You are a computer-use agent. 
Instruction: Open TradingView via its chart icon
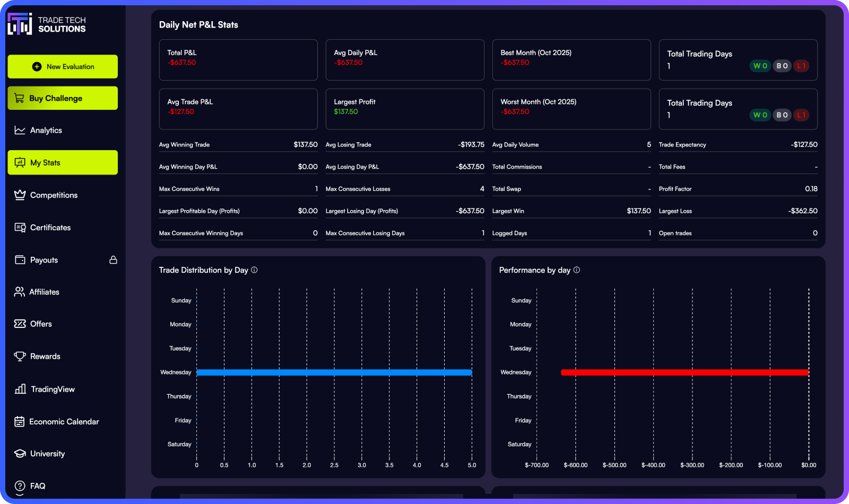point(20,389)
